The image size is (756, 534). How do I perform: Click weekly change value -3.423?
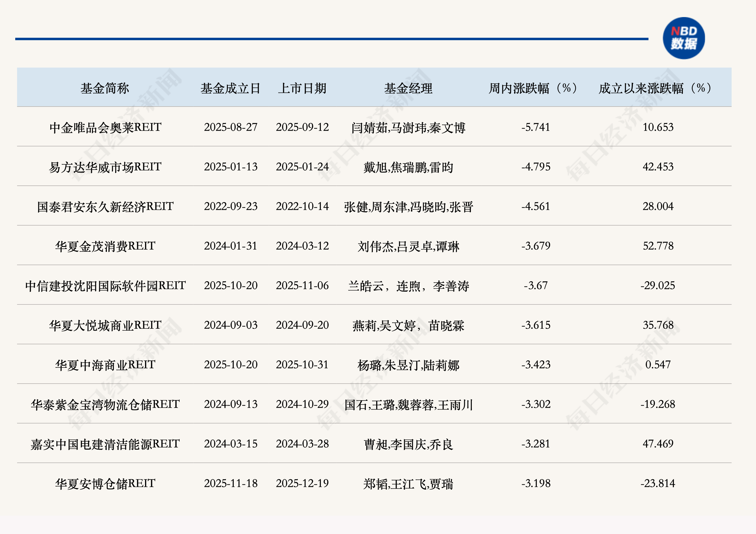pos(536,364)
